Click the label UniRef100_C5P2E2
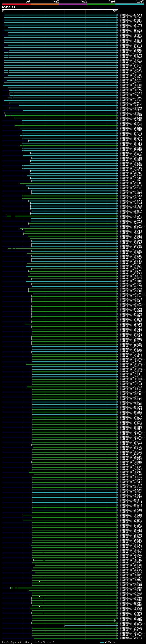 point(131,329)
